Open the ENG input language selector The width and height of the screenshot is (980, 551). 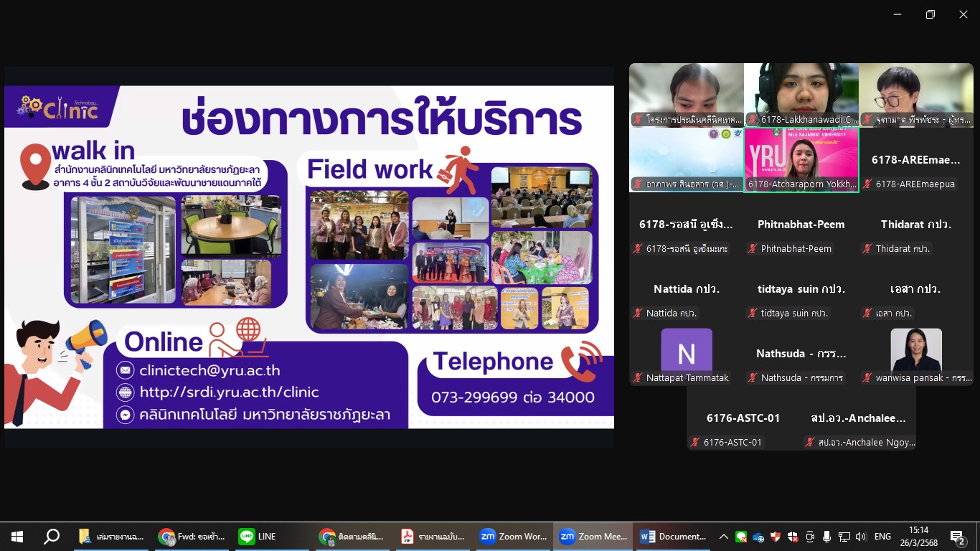coord(882,537)
